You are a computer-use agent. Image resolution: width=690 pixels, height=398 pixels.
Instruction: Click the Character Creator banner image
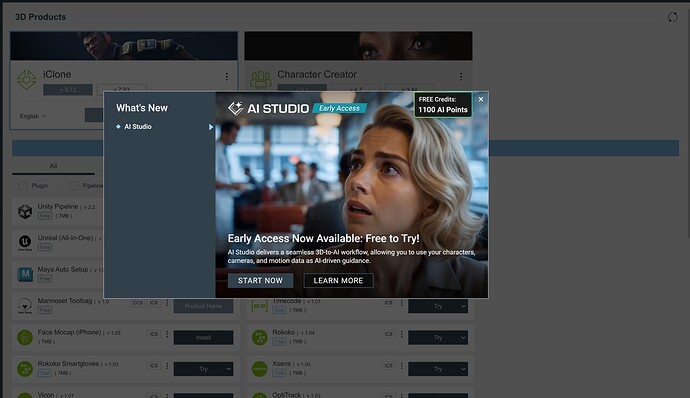(x=358, y=46)
